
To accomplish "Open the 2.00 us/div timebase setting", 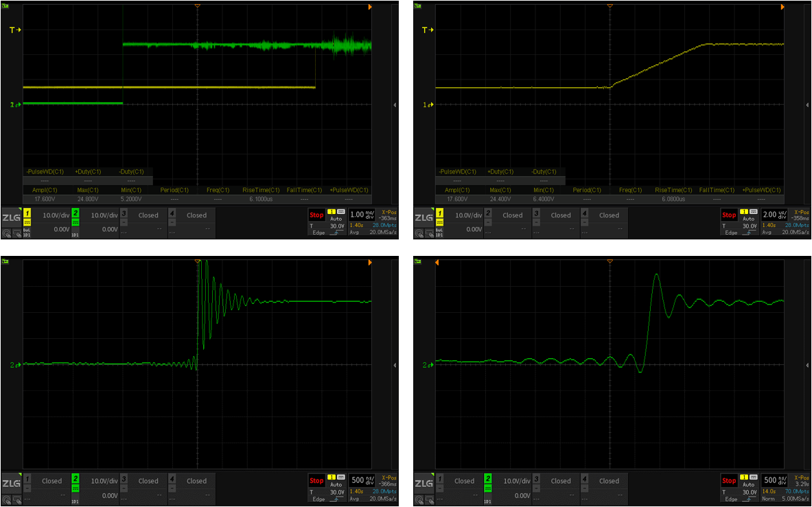I will (x=773, y=214).
